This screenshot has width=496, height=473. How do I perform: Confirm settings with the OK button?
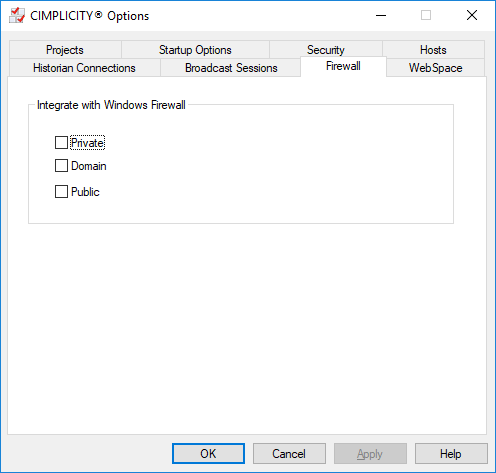(208, 453)
